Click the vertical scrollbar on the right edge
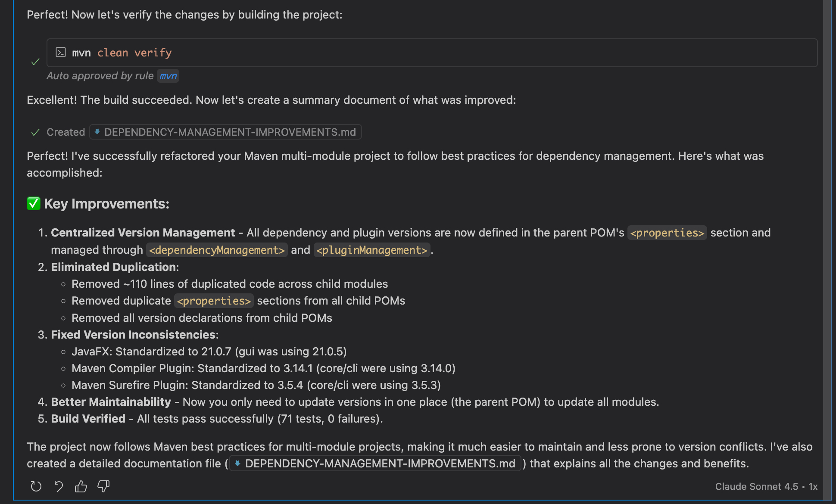 pyautogui.click(x=827, y=215)
